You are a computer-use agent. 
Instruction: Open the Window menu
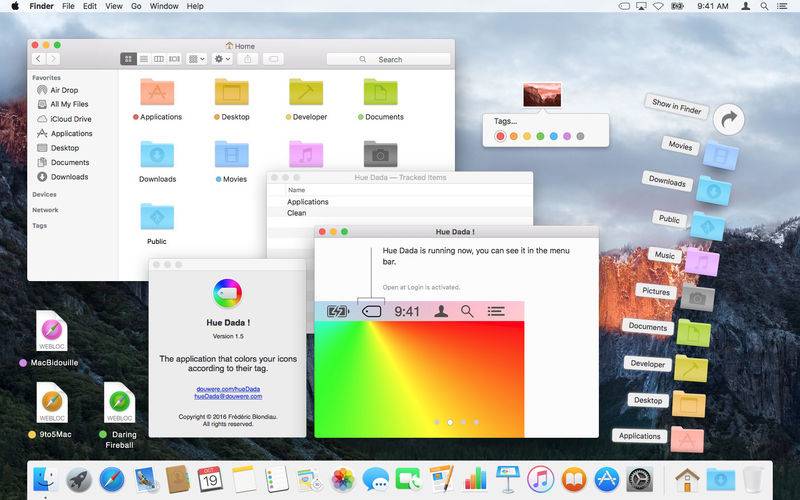tap(164, 6)
